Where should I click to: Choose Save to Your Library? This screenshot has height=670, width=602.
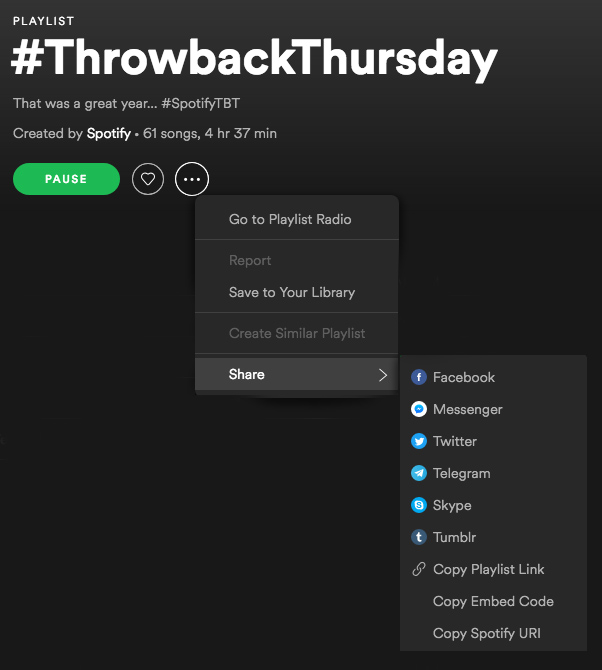coord(291,293)
